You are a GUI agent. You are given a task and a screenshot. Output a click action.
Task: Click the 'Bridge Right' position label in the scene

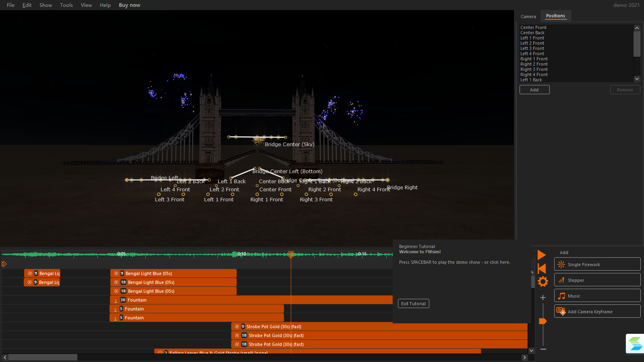pyautogui.click(x=402, y=187)
